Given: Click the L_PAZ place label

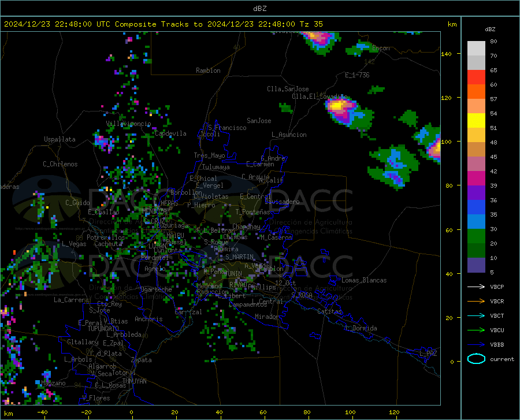Looking at the screenshot, I should coord(428,354).
